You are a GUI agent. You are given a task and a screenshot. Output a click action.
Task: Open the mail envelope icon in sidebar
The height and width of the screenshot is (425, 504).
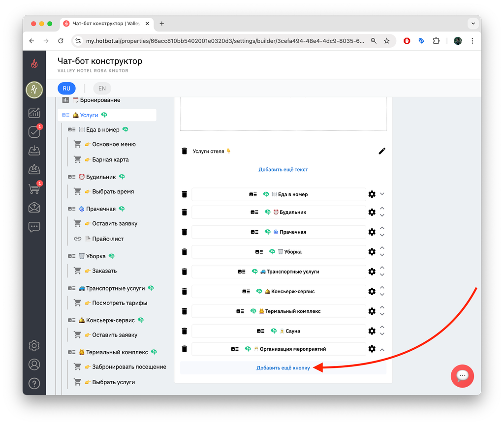[34, 208]
